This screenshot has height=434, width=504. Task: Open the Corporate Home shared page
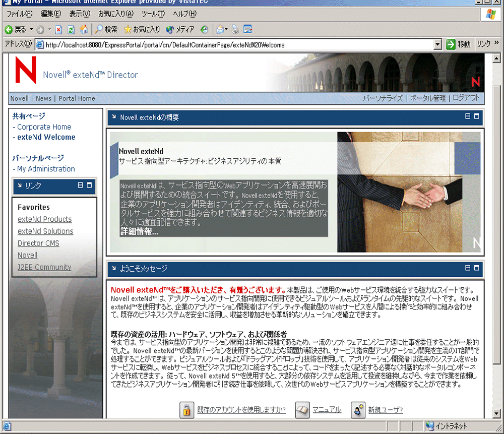click(44, 127)
